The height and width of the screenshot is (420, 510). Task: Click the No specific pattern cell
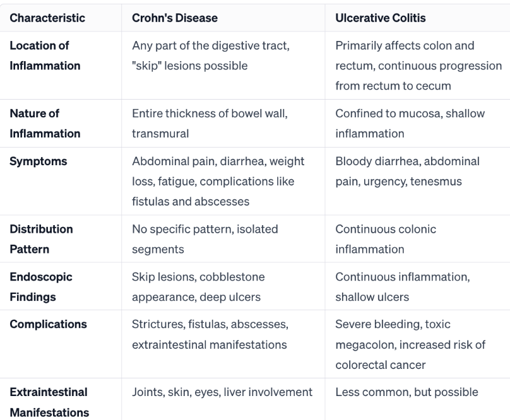205,239
